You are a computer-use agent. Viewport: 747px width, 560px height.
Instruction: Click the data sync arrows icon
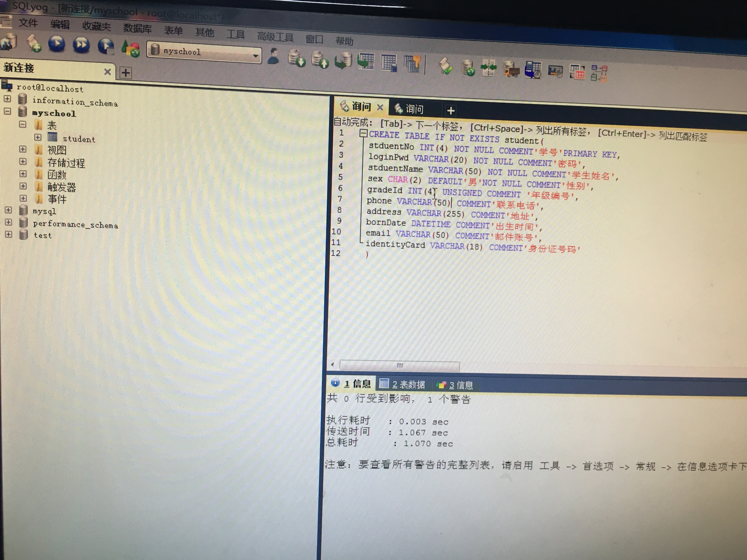[x=489, y=68]
